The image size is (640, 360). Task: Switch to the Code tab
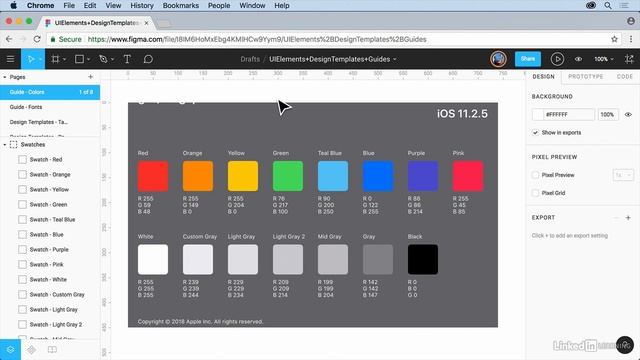point(624,76)
